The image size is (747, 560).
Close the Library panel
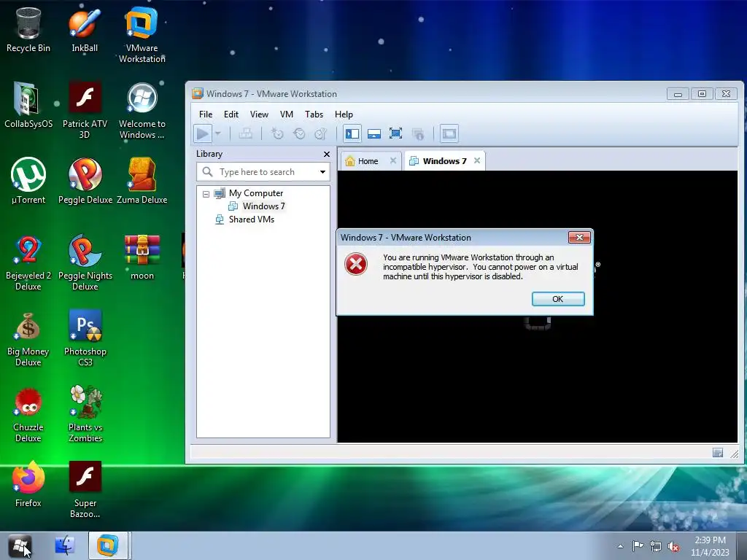pos(326,154)
